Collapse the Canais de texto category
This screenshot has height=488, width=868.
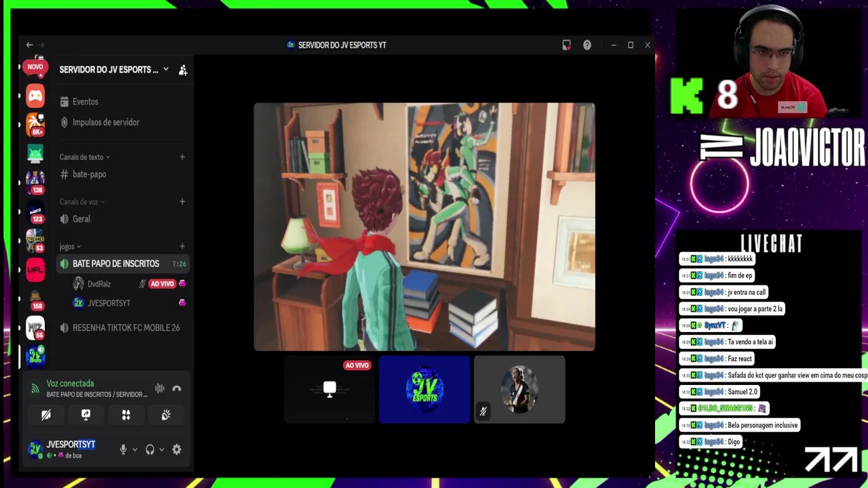(84, 157)
